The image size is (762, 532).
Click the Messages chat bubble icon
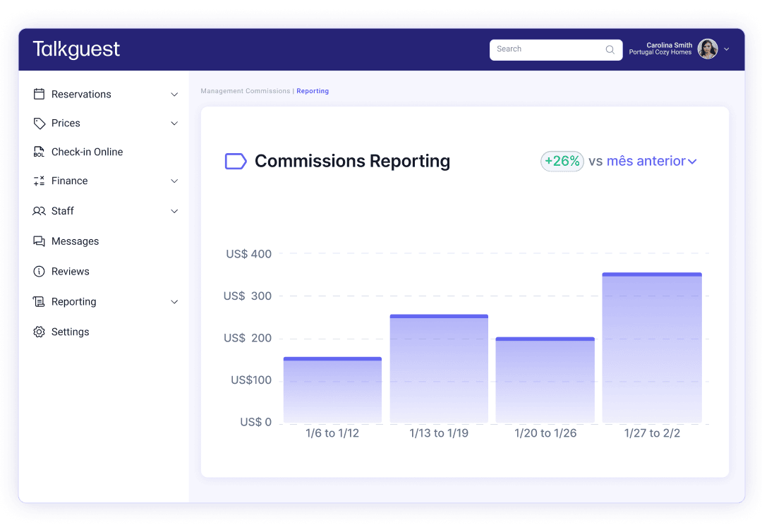coord(40,241)
